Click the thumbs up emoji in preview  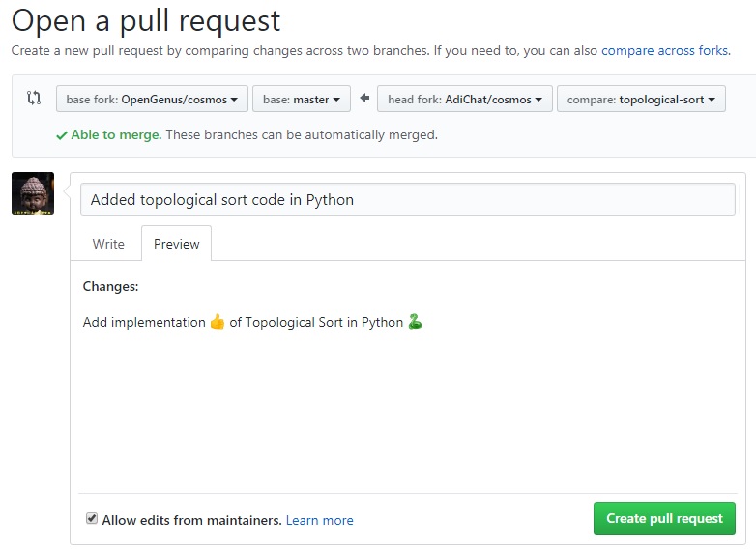coord(218,322)
